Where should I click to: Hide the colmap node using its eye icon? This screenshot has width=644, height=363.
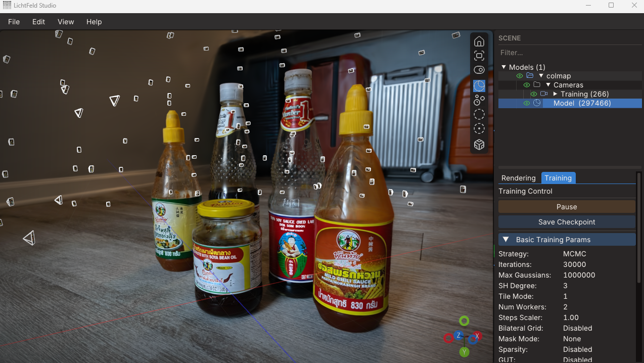519,76
